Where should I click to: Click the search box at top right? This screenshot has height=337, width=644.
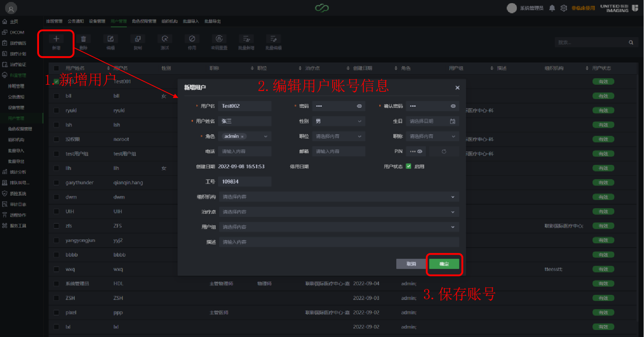pos(593,43)
